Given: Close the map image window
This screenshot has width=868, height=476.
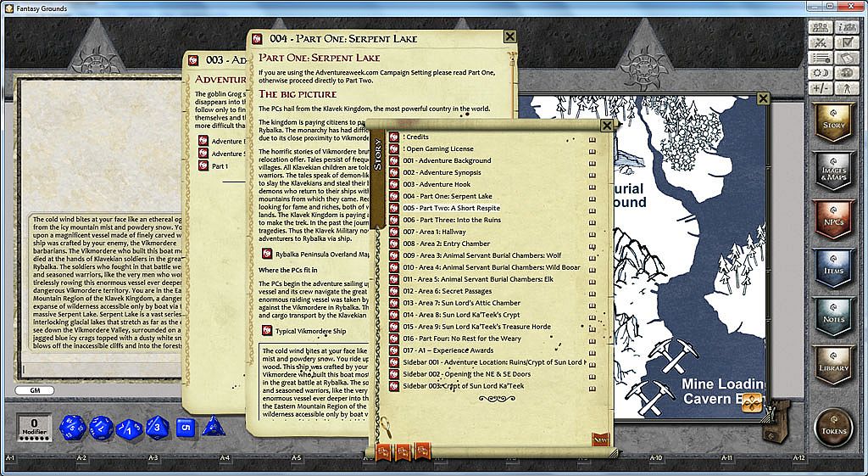Looking at the screenshot, I should click(763, 98).
